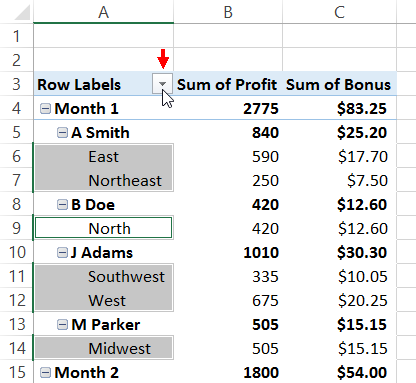This screenshot has width=416, height=383.
Task: Collapse the B Doe group
Action: tap(62, 205)
